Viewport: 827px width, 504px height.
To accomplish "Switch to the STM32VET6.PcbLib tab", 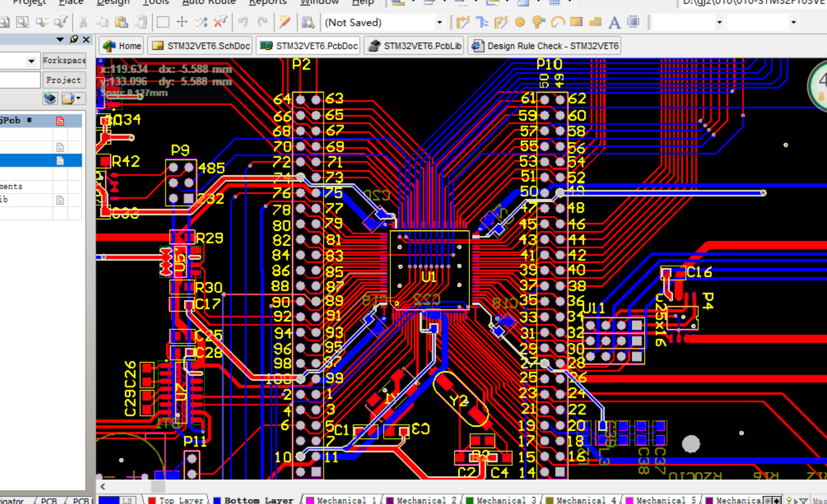I will (x=414, y=46).
